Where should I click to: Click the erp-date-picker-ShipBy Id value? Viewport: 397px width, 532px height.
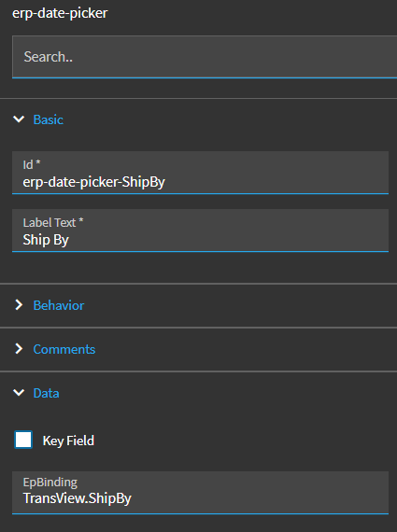click(x=93, y=182)
